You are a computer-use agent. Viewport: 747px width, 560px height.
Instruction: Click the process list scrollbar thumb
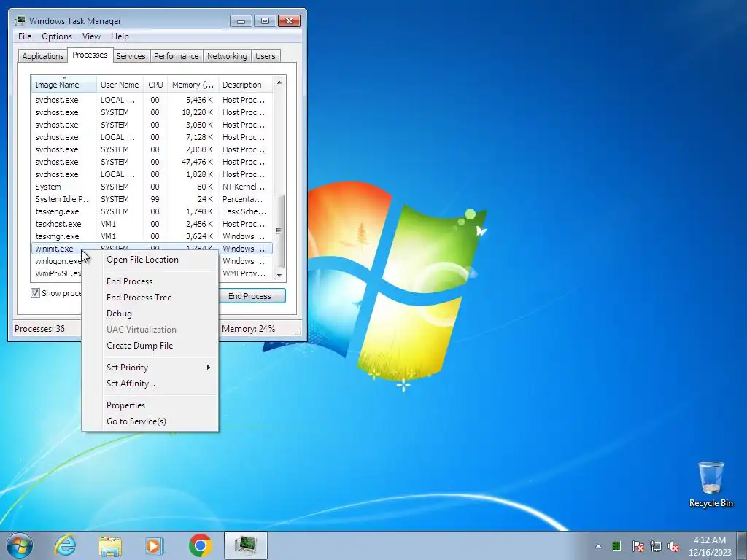279,231
